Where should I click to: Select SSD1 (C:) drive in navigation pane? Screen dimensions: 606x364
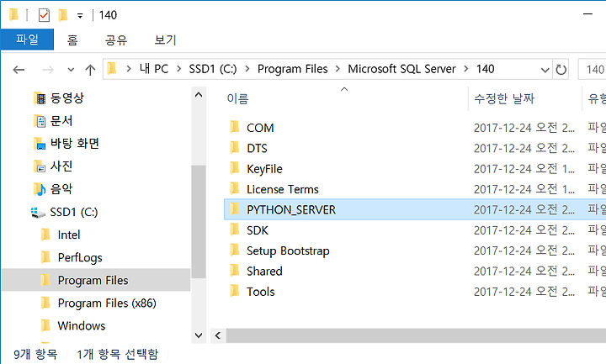(74, 212)
